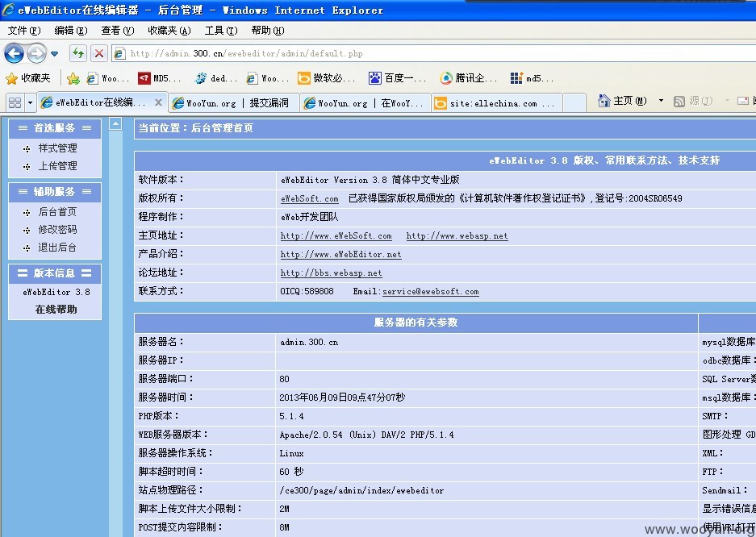This screenshot has height=537, width=756.
Task: Click the /ce300/page/admin/index/ewebeditor path value
Action: pos(361,490)
